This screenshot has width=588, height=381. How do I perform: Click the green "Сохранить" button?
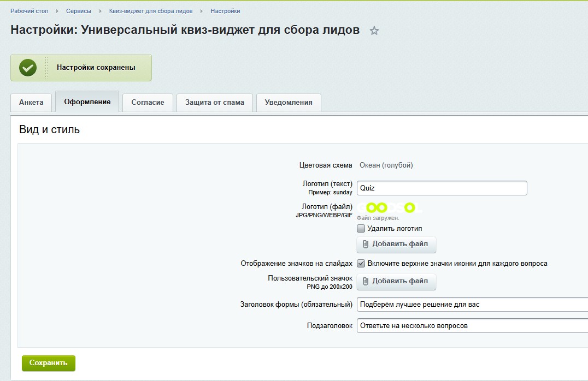pyautogui.click(x=49, y=363)
